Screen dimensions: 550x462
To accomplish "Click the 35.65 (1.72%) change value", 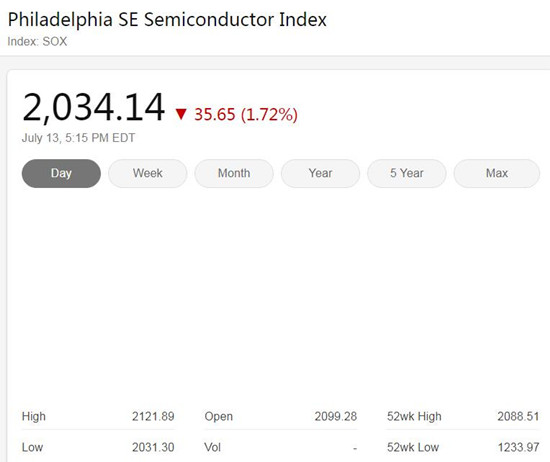I will point(246,114).
